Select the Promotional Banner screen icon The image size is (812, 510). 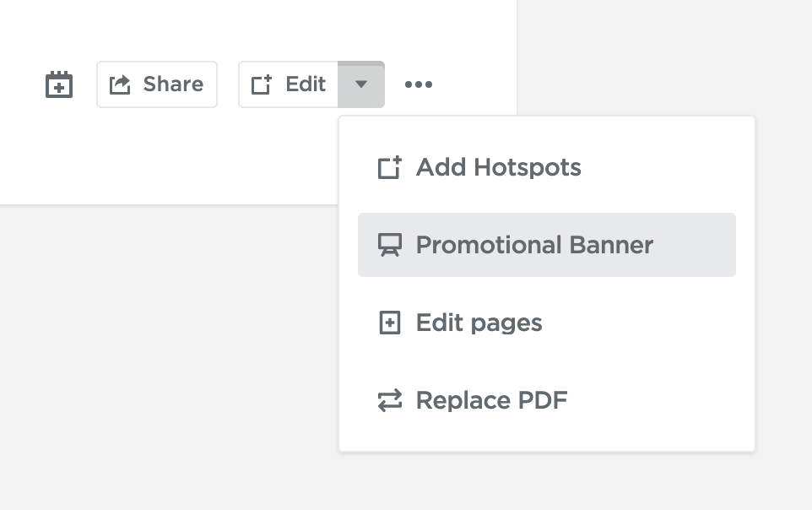click(x=389, y=244)
